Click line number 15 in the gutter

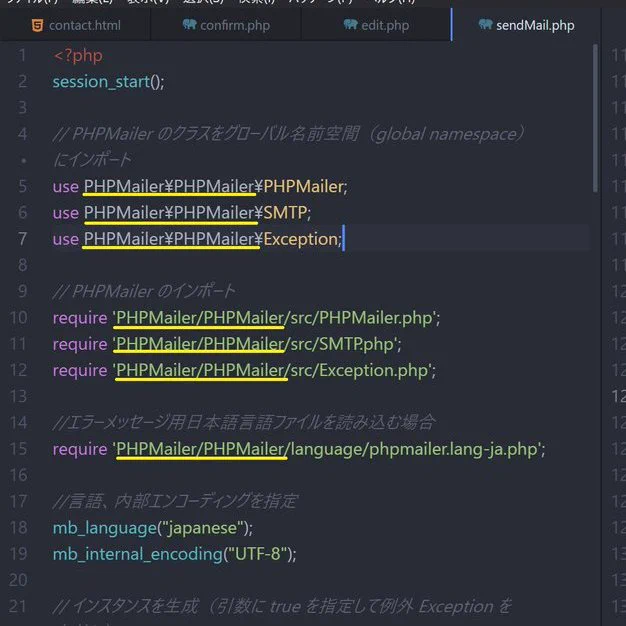coord(18,449)
